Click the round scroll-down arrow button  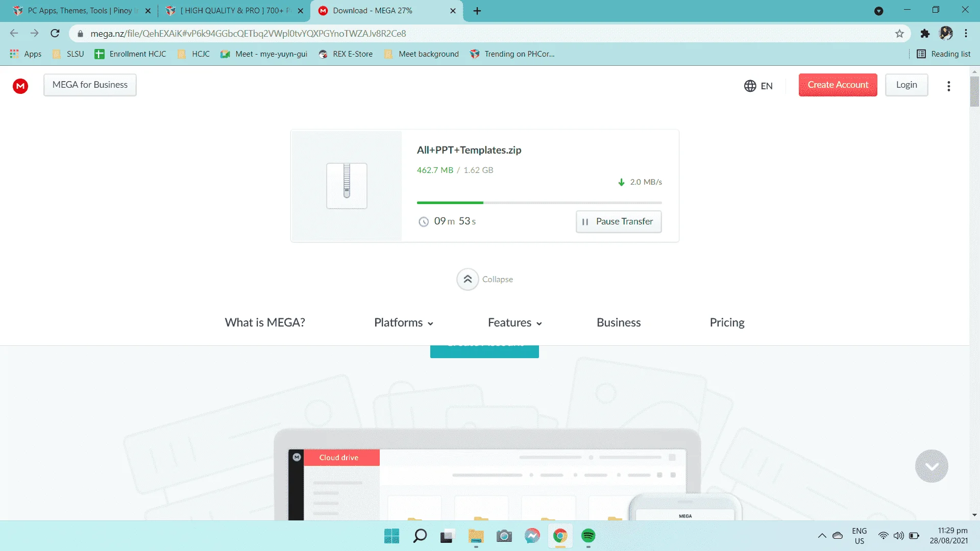click(932, 466)
